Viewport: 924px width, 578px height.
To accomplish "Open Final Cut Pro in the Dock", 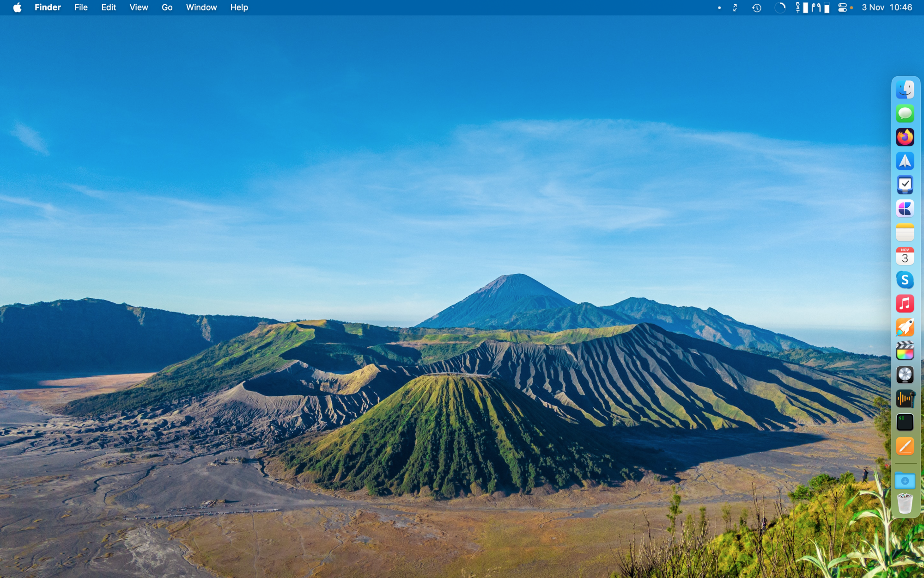I will click(x=905, y=351).
